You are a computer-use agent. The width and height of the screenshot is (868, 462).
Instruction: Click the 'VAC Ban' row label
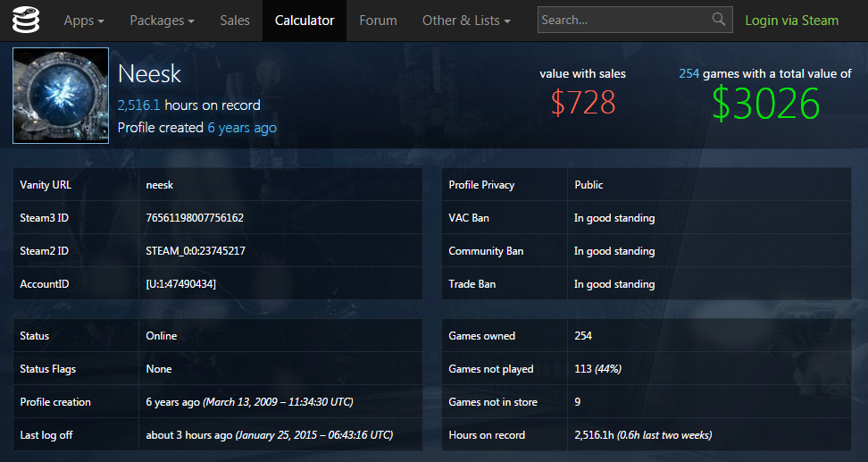pyautogui.click(x=469, y=218)
